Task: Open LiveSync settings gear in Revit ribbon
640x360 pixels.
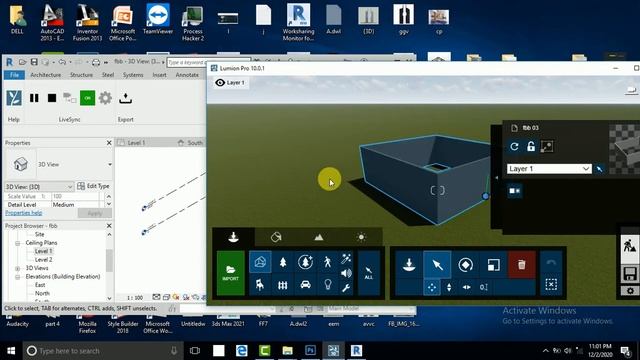Action: tap(105, 98)
